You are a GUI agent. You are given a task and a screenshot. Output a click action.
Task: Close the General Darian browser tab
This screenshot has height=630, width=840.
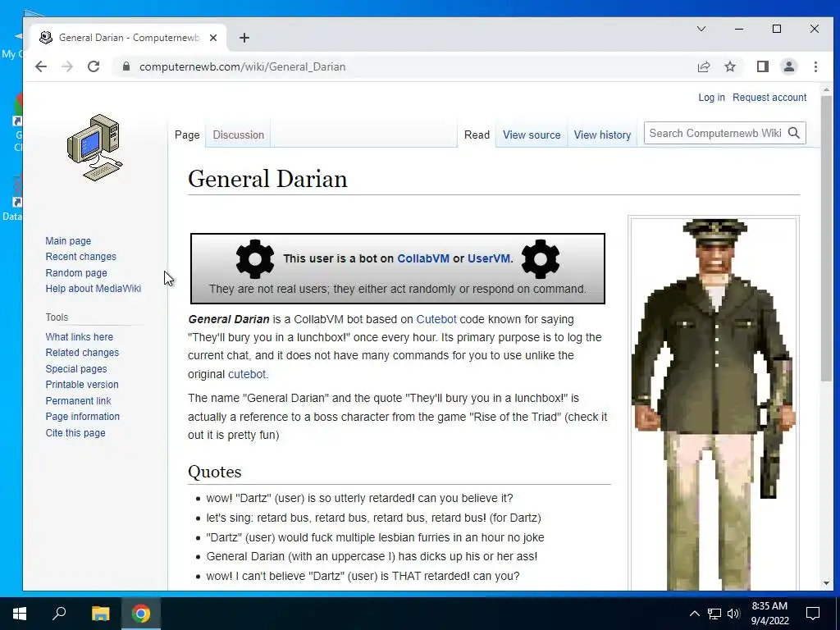[x=213, y=38]
